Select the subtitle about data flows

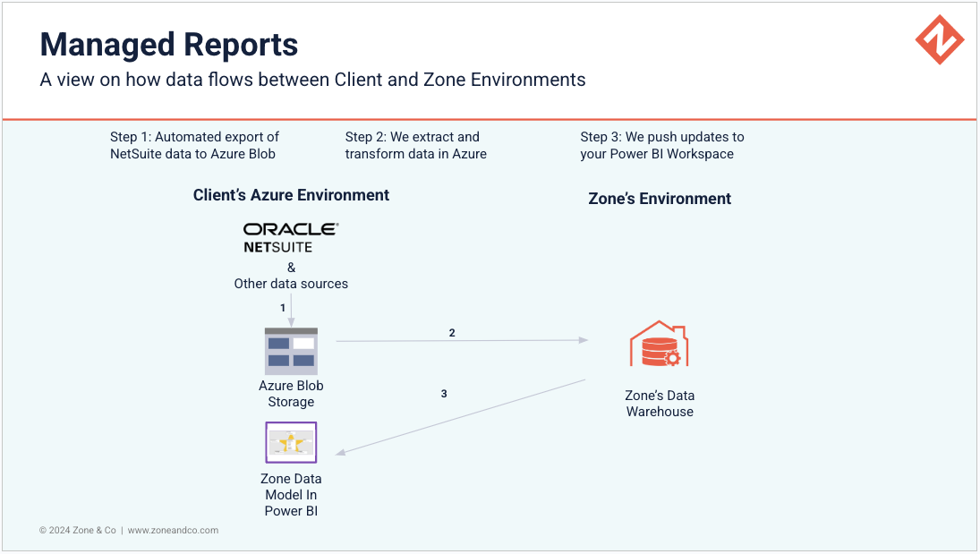pos(312,80)
